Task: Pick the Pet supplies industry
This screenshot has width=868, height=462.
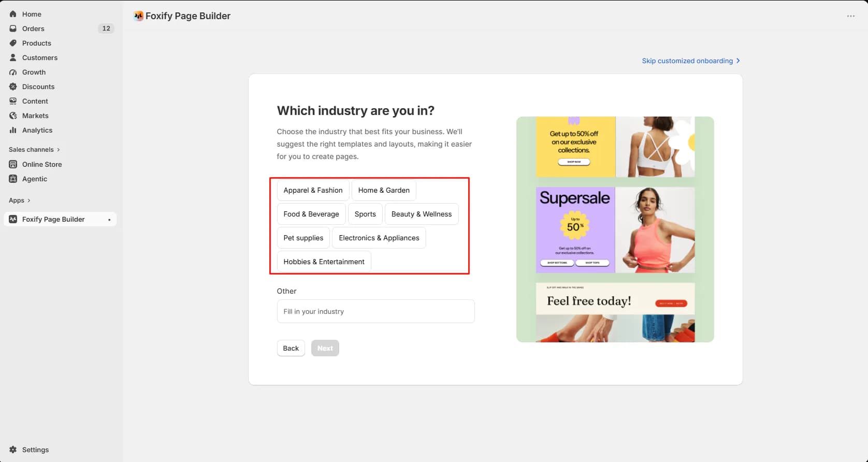Action: (x=303, y=238)
